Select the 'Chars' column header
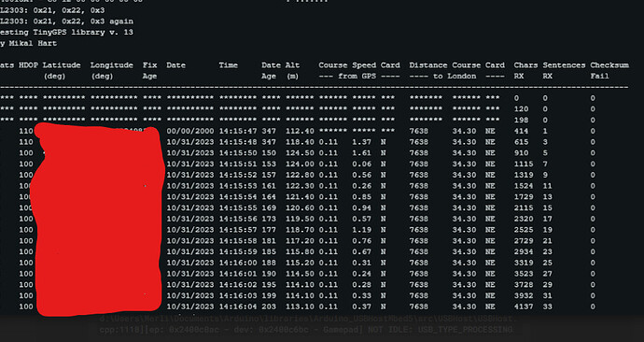The height and width of the screenshot is (342, 644). coord(525,65)
